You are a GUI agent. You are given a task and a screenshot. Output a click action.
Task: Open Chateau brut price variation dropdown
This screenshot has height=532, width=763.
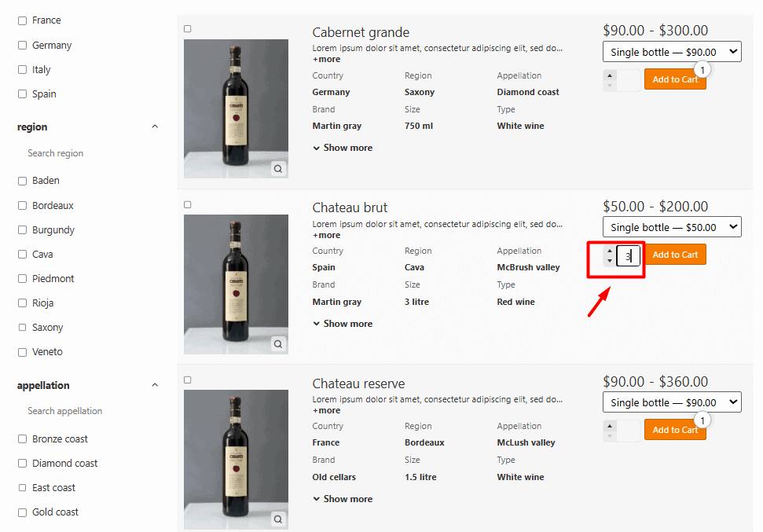(x=672, y=227)
